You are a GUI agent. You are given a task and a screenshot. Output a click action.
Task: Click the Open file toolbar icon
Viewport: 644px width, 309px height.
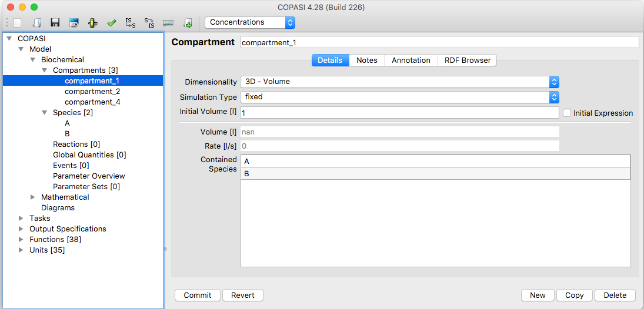pyautogui.click(x=36, y=22)
